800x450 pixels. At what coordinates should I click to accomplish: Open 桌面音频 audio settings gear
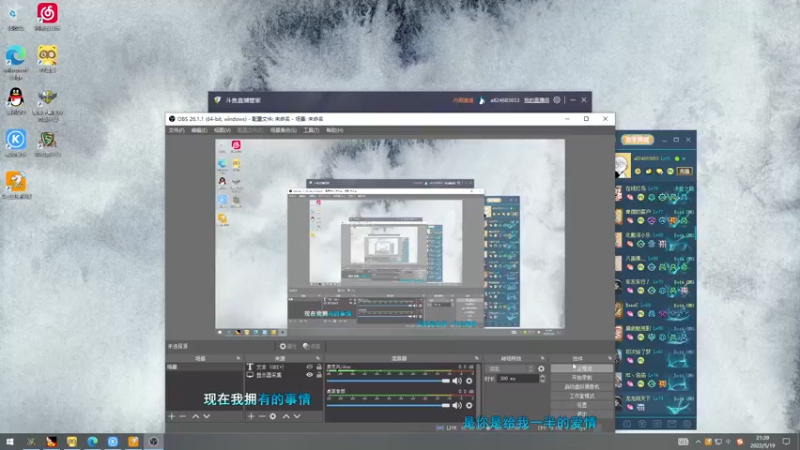point(469,405)
